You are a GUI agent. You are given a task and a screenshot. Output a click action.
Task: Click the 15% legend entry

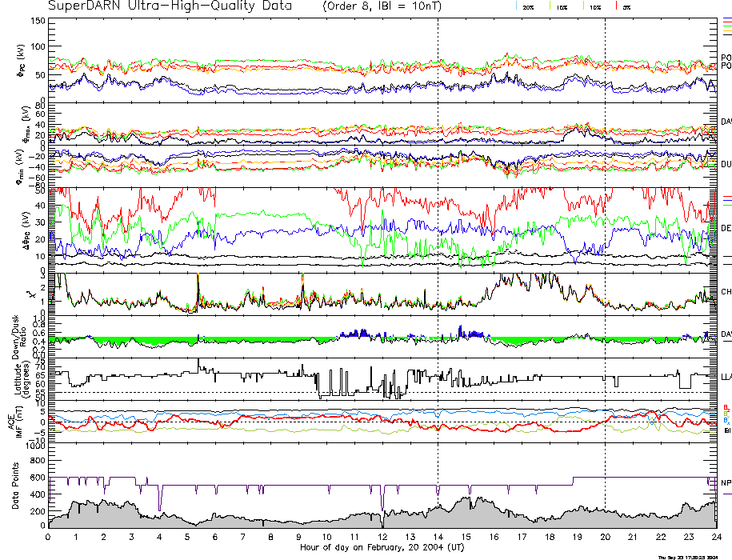click(x=562, y=6)
